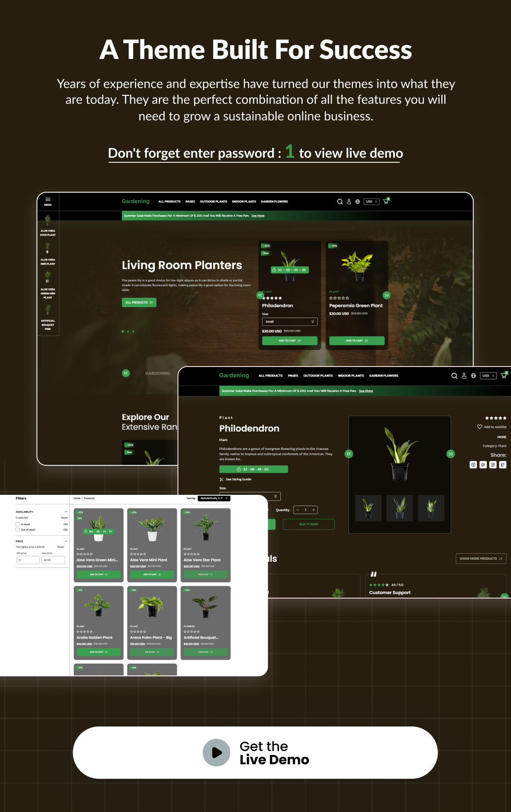
Task: Select OUTDOOR PLANTS in the homepage navigation
Action: click(x=213, y=202)
